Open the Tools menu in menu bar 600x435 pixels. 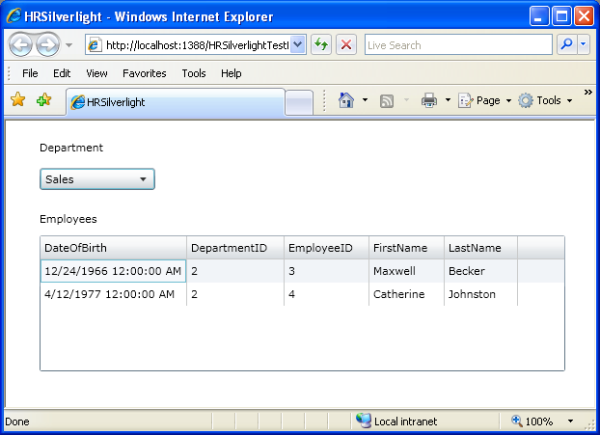click(x=194, y=73)
